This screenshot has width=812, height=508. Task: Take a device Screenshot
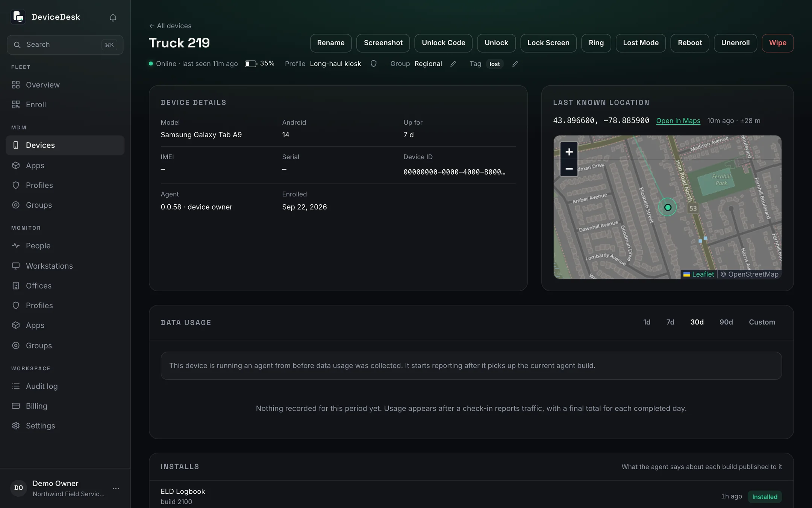click(383, 43)
